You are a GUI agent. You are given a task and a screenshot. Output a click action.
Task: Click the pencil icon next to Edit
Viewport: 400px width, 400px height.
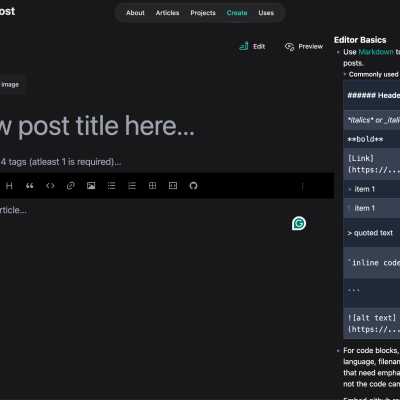(244, 46)
